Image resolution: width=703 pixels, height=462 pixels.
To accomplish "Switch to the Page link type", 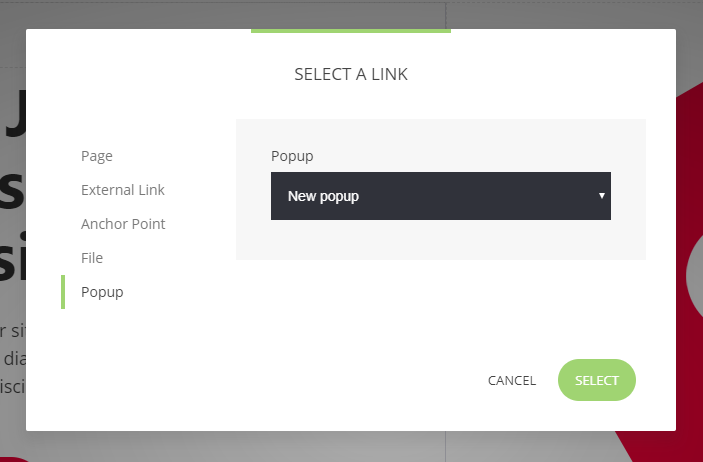I will [97, 156].
